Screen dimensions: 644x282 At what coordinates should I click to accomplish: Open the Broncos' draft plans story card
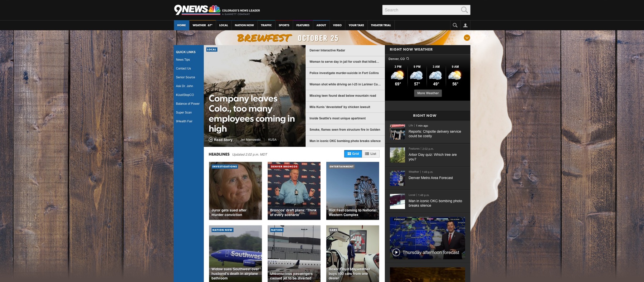click(x=294, y=191)
